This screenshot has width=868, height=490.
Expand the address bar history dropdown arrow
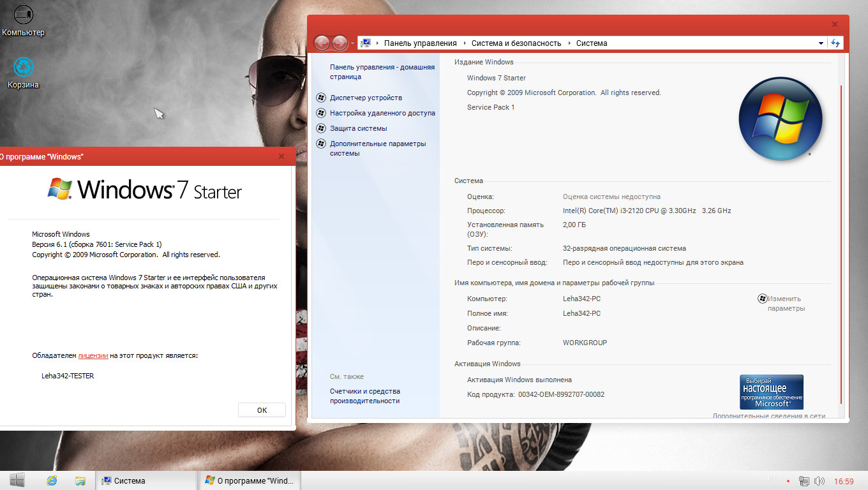[821, 43]
